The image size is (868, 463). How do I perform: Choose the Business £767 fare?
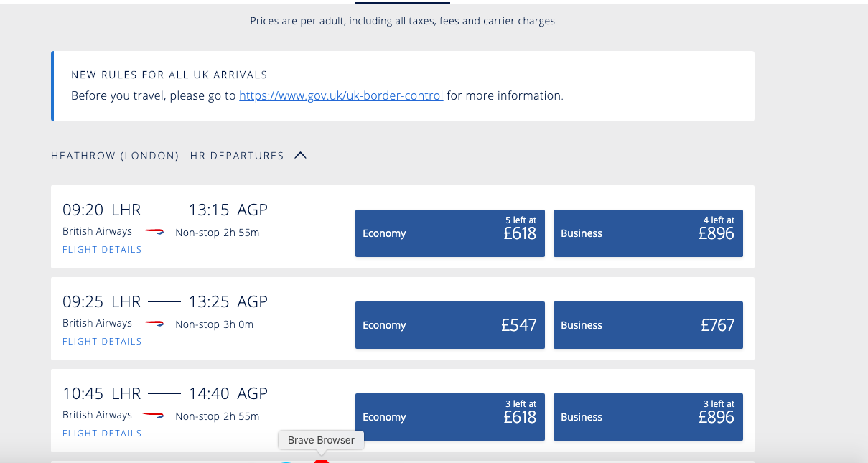[648, 325]
